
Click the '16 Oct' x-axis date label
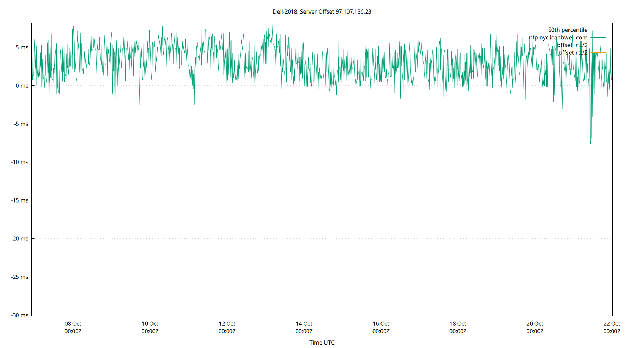coord(381,324)
